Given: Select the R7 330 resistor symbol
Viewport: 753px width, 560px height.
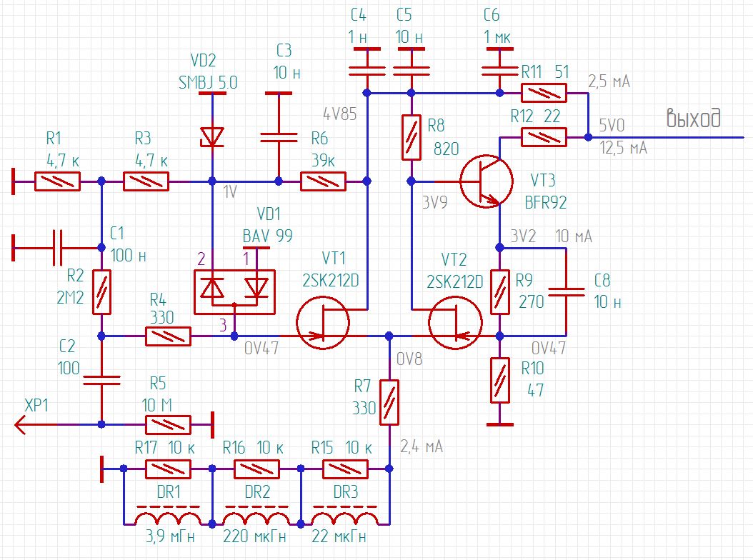Looking at the screenshot, I should click(389, 402).
